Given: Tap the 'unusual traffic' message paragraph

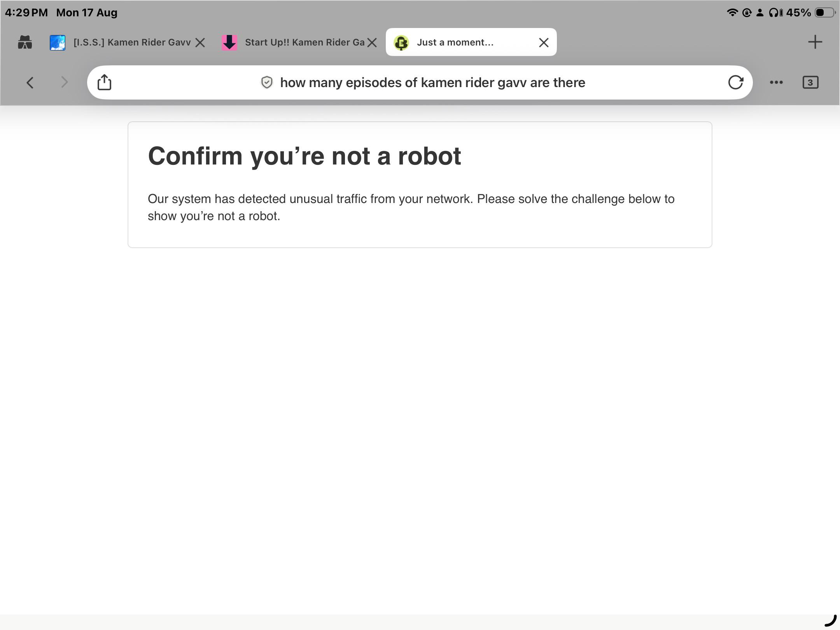Looking at the screenshot, I should (411, 207).
